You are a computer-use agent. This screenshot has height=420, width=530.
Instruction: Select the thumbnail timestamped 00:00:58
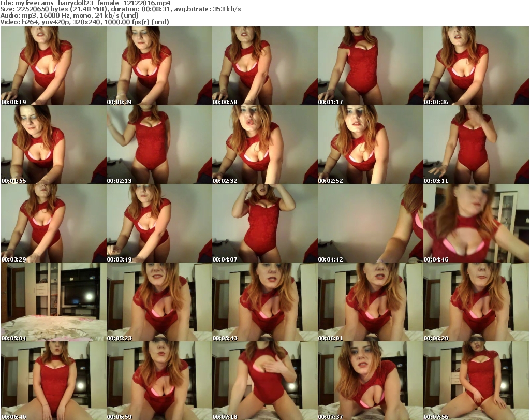[x=264, y=66]
